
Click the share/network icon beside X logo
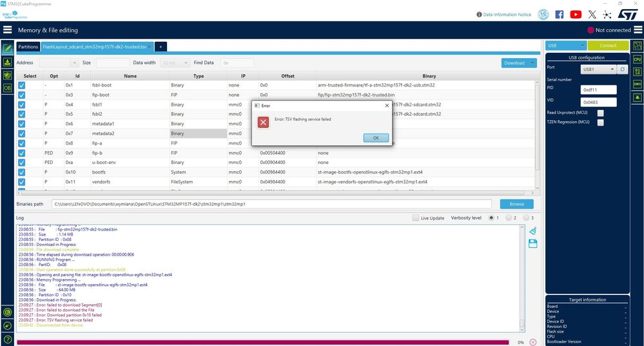pos(607,14)
